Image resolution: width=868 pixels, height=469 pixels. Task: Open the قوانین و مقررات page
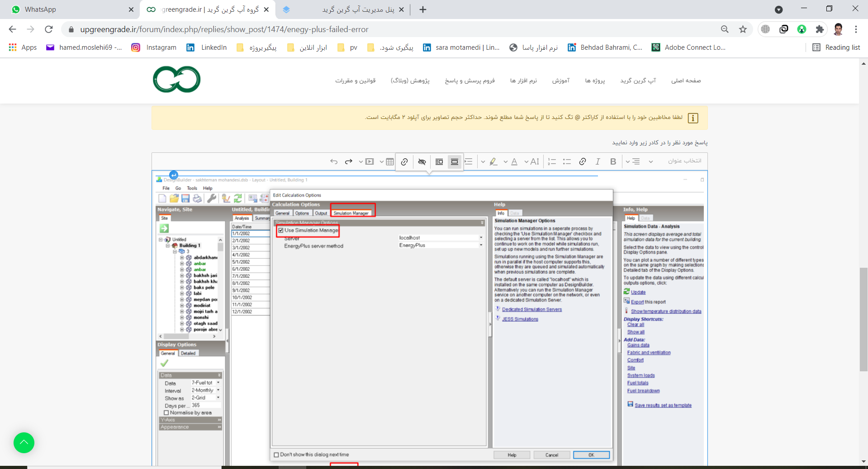(x=355, y=81)
